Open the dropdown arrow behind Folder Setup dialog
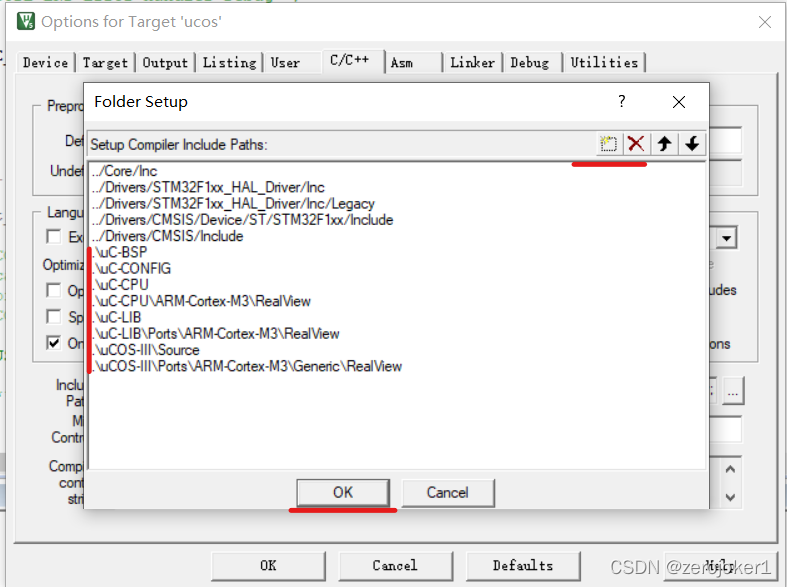The height and width of the screenshot is (587, 787). (x=726, y=238)
